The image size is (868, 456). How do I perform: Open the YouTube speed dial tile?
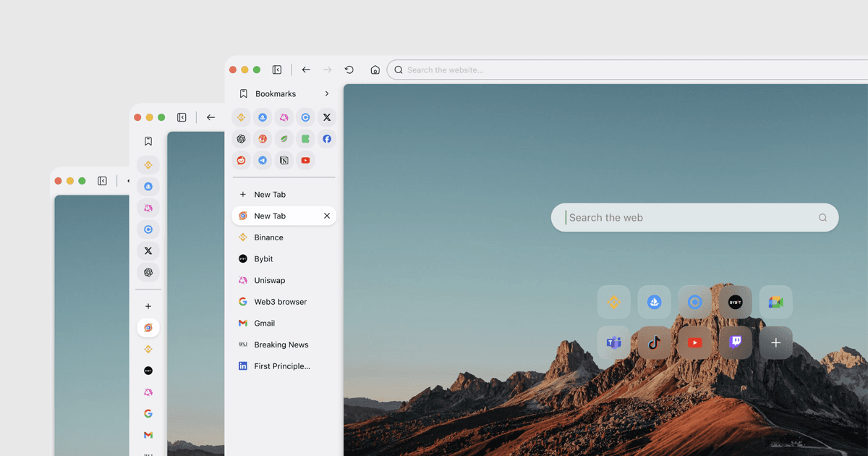coord(695,343)
